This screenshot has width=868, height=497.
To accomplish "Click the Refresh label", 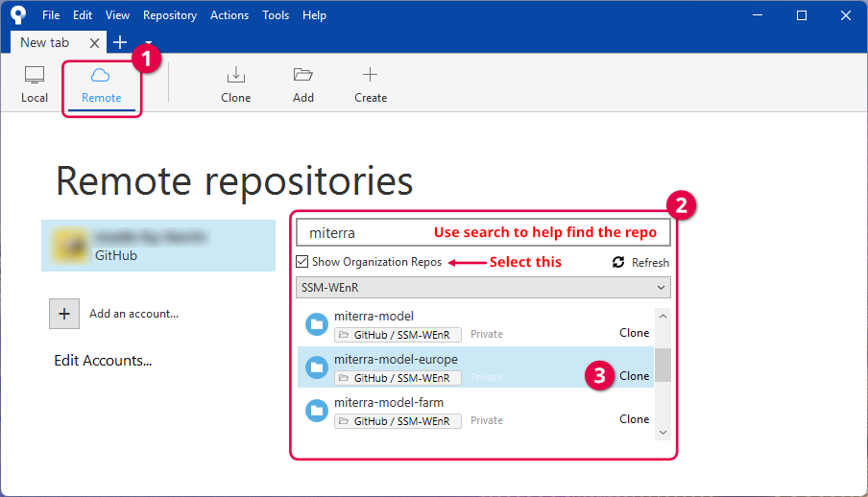I will (x=650, y=262).
